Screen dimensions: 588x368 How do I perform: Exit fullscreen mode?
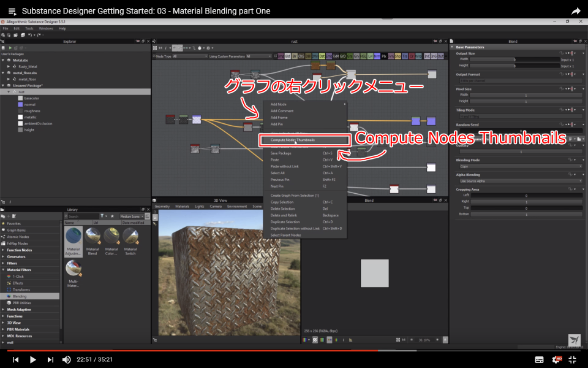tap(573, 360)
